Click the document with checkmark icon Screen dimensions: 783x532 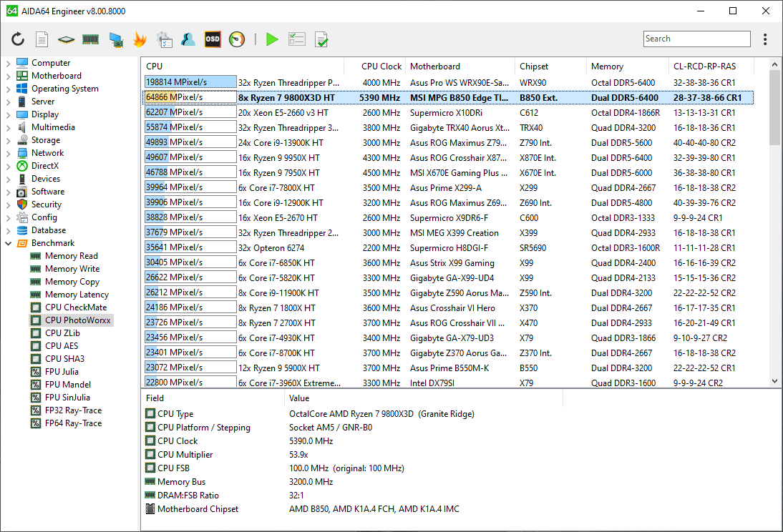(x=321, y=39)
